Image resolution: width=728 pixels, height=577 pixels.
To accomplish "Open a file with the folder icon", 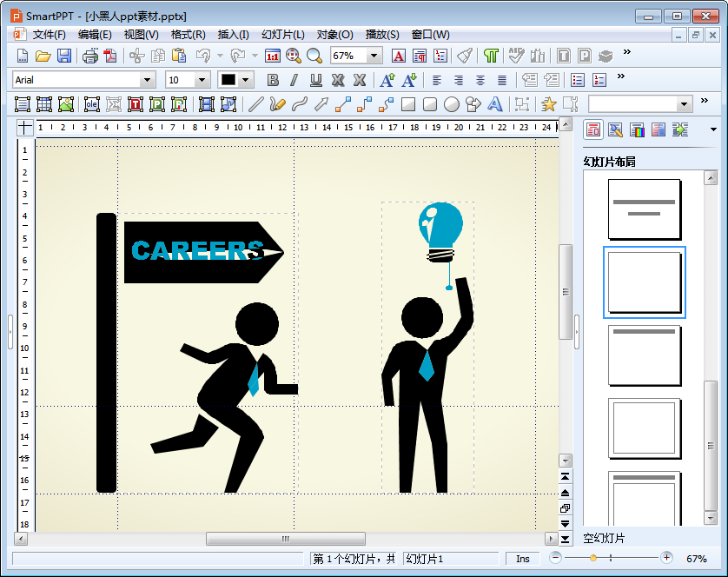I will click(43, 56).
